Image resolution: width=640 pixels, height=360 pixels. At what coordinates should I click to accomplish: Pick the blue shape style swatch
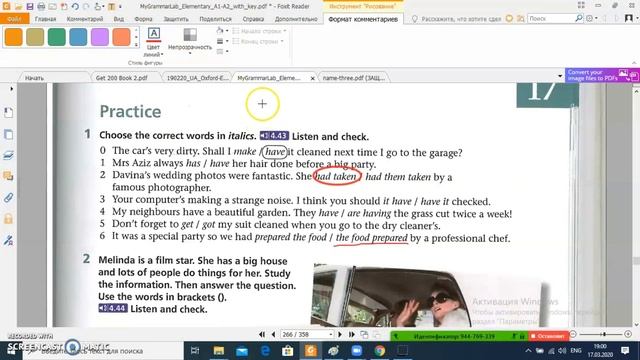point(78,37)
